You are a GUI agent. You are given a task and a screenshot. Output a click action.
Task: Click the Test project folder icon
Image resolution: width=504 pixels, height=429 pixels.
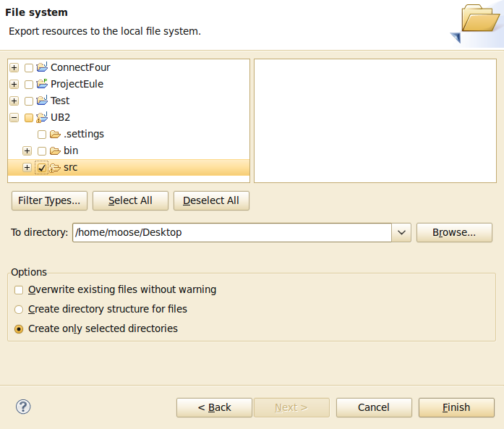(42, 101)
